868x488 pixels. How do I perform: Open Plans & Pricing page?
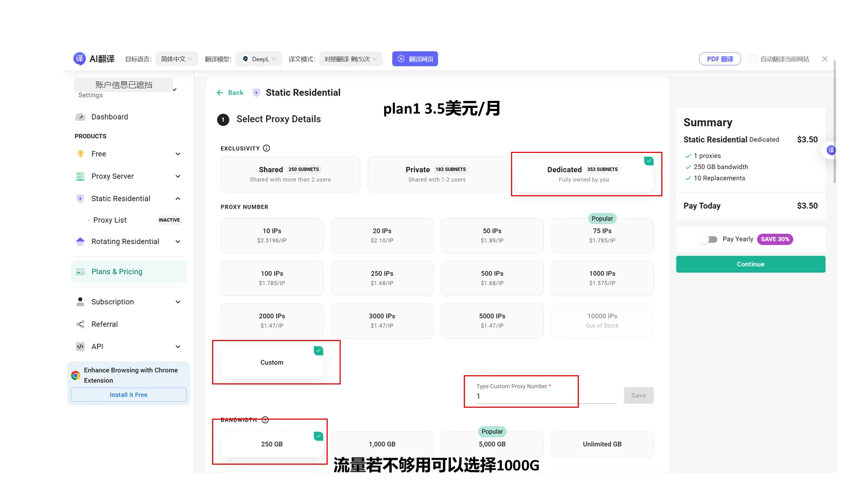point(129,272)
